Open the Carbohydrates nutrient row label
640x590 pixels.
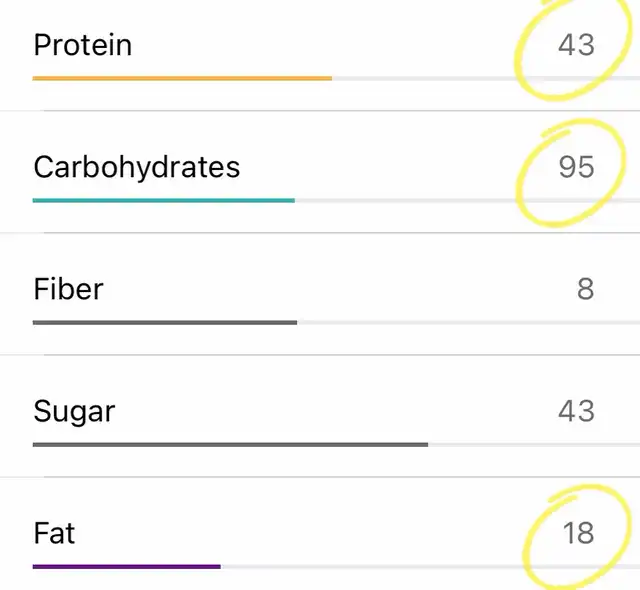click(137, 167)
